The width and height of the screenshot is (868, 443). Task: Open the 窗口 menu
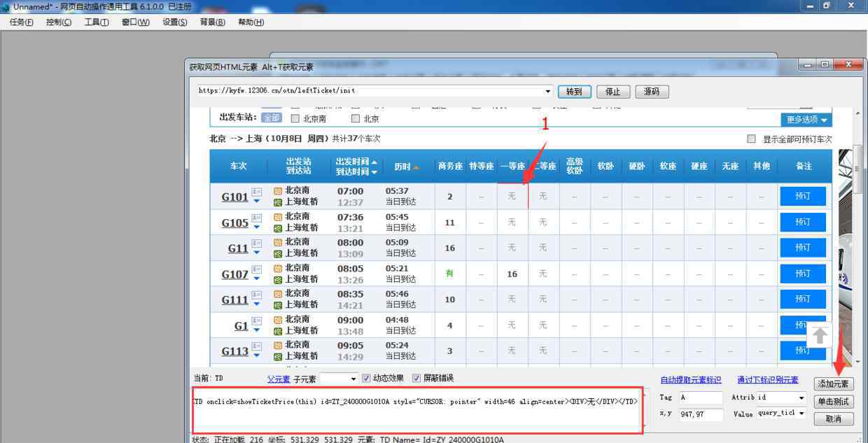pos(135,22)
